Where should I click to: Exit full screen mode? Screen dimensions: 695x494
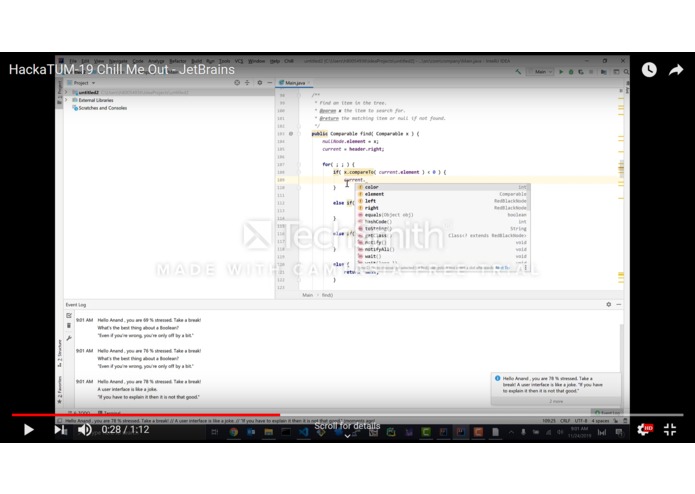[670, 429]
